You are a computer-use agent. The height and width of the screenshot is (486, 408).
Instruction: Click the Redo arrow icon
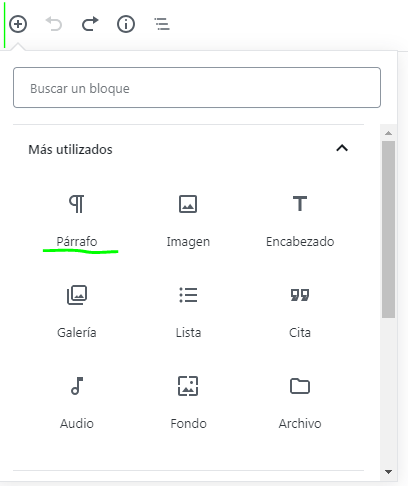(x=90, y=24)
